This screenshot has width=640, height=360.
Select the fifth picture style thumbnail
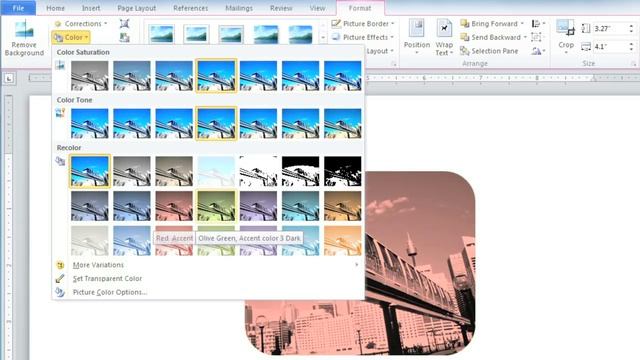[x=300, y=34]
